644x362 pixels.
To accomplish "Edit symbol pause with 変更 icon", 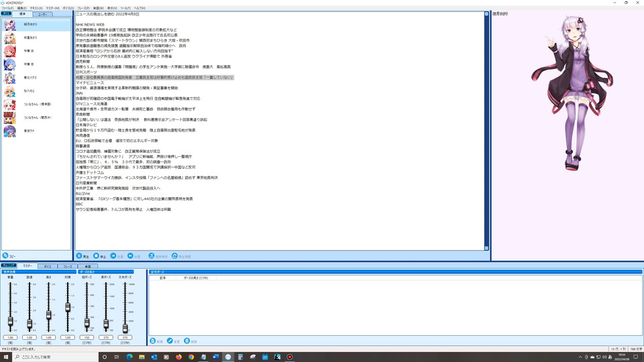I will coord(170,341).
